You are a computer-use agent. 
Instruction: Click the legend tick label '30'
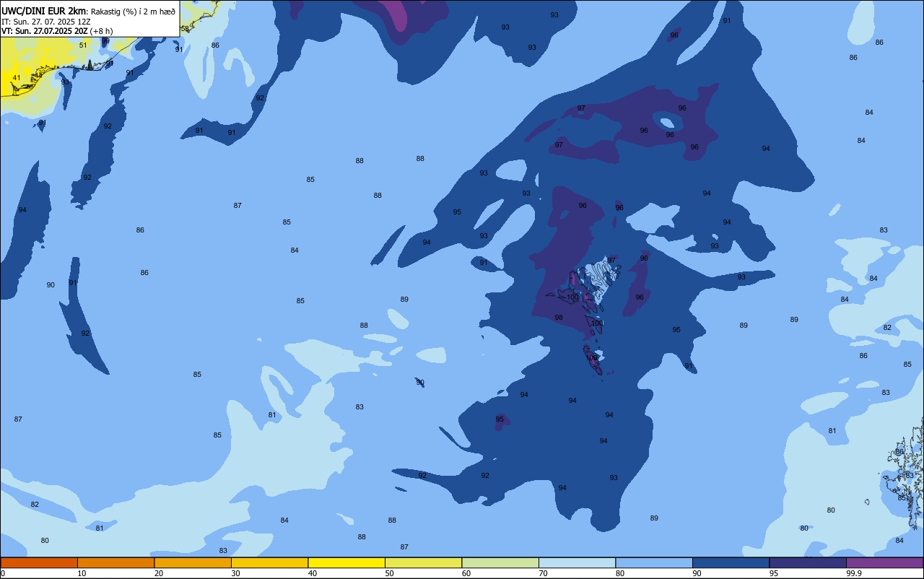pos(235,573)
